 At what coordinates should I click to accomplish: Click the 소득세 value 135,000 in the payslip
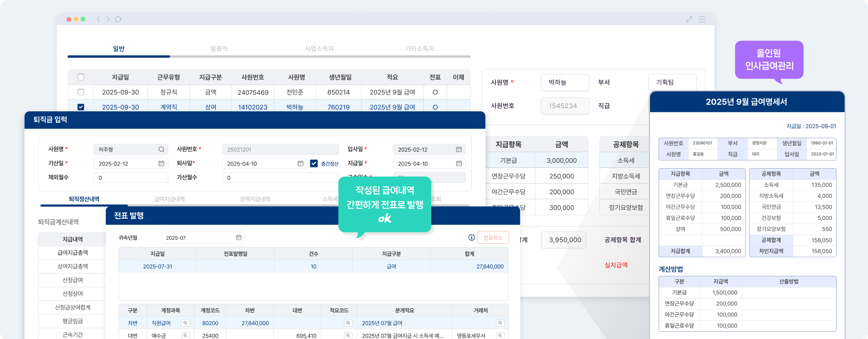[x=822, y=185]
